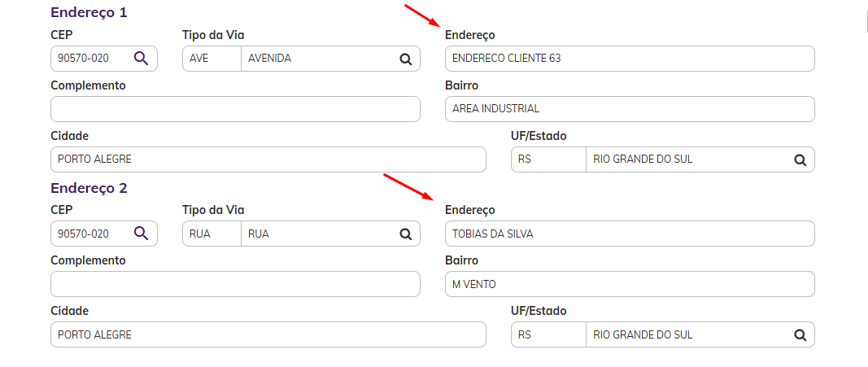Screen dimensions: 868x367
Task: Open Tipo da Via lookup in Endereço 1
Action: [x=406, y=59]
